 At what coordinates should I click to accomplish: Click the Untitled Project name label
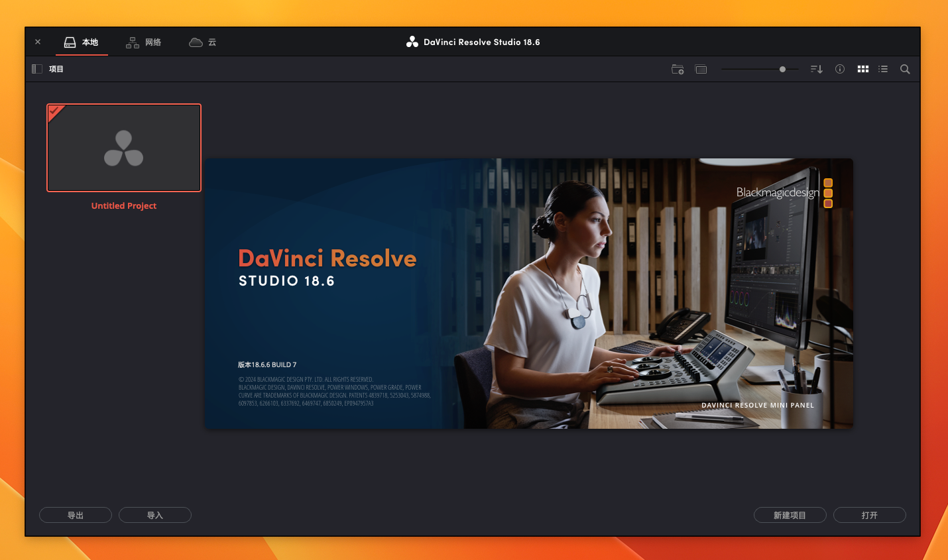click(124, 206)
